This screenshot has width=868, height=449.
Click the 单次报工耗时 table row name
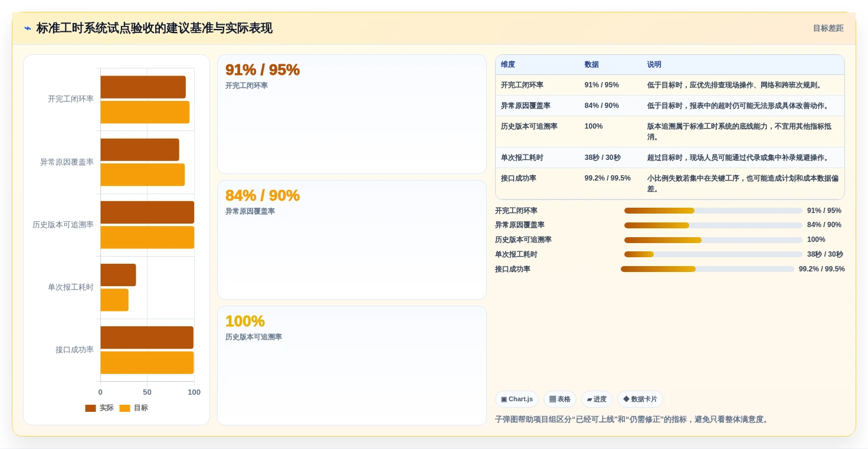(522, 158)
